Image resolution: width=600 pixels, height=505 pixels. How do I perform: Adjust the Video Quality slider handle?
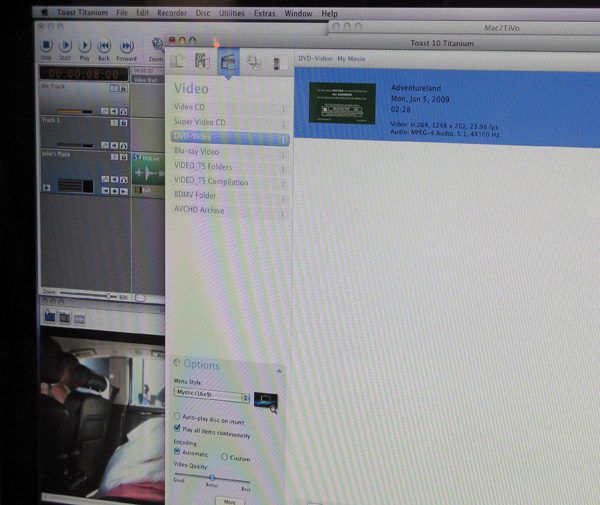pos(212,478)
